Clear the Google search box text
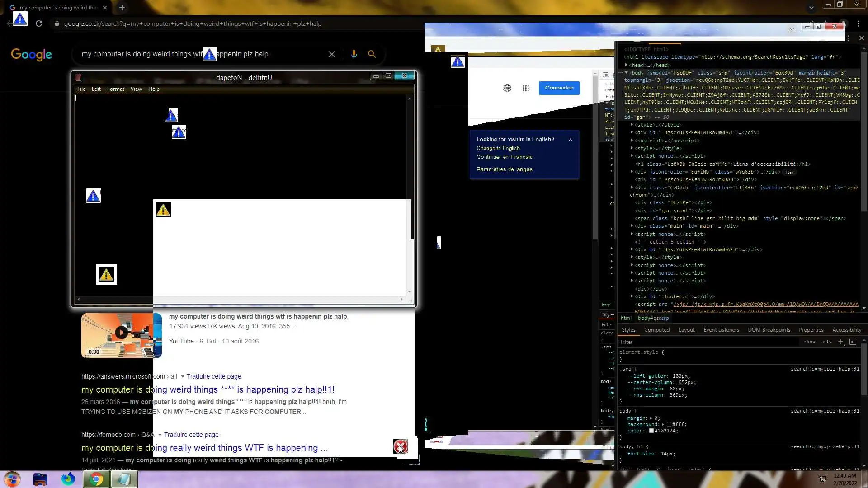Screen dimensions: 868x488 click(332, 54)
